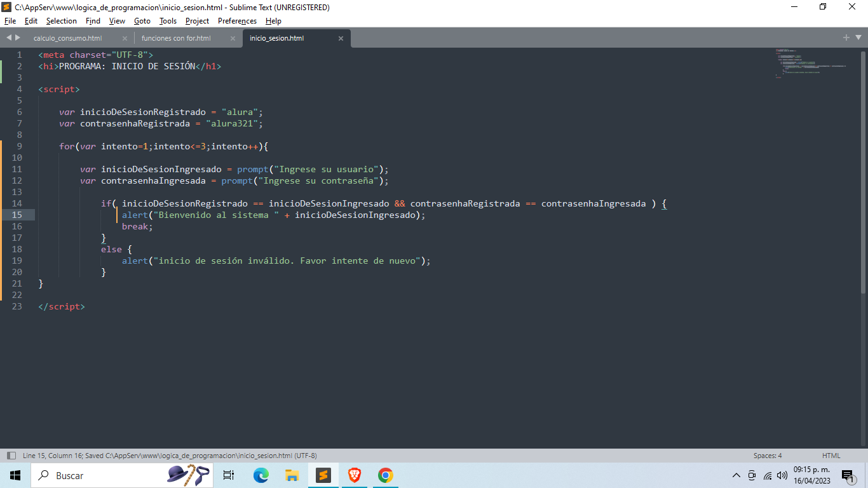Click the hat and cane search highlight icon
Screen dimensions: 868x488
[188, 475]
